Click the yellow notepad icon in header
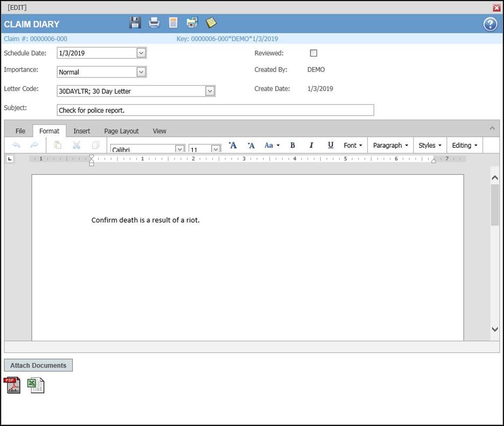 point(211,23)
